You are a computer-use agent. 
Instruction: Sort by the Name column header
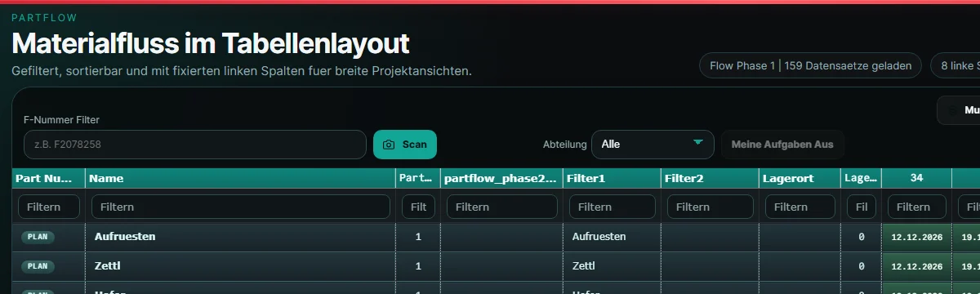(240, 178)
